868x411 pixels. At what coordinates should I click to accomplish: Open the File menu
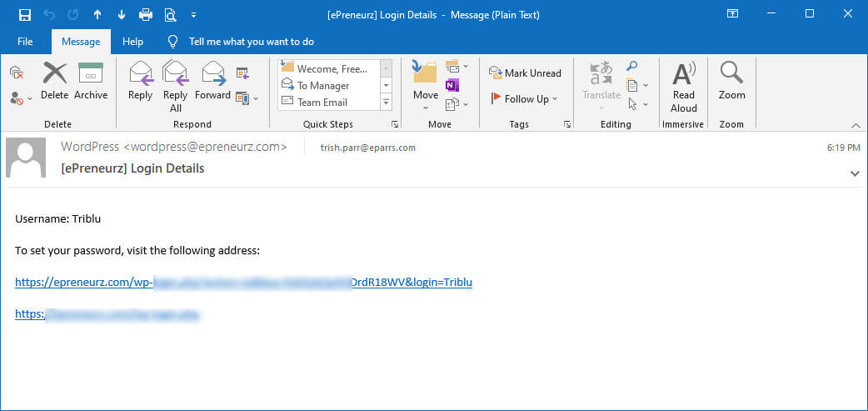25,42
